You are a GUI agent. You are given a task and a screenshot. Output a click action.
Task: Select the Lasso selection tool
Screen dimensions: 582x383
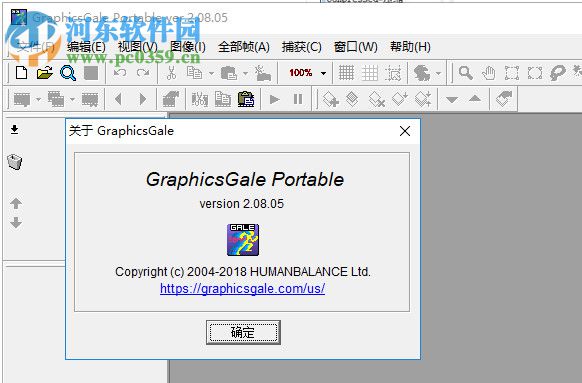coord(558,73)
